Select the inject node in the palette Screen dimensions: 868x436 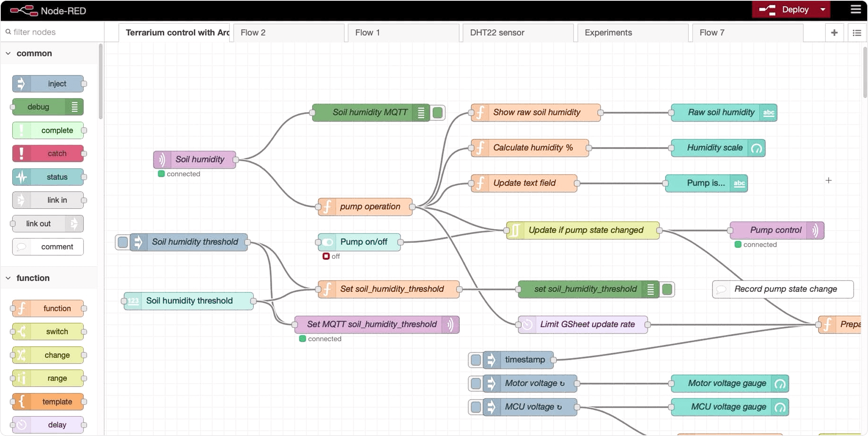pyautogui.click(x=48, y=84)
